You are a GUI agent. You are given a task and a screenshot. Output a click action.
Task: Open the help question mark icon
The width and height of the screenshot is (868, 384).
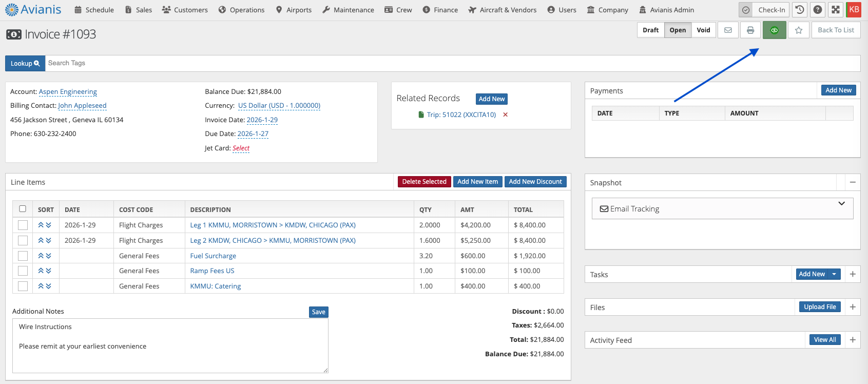(x=818, y=10)
